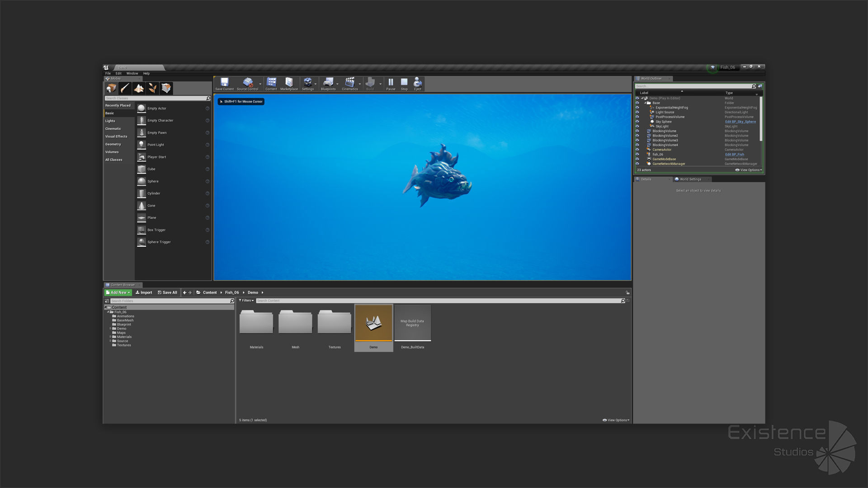Click the Edit BP_Fish link

click(735, 155)
